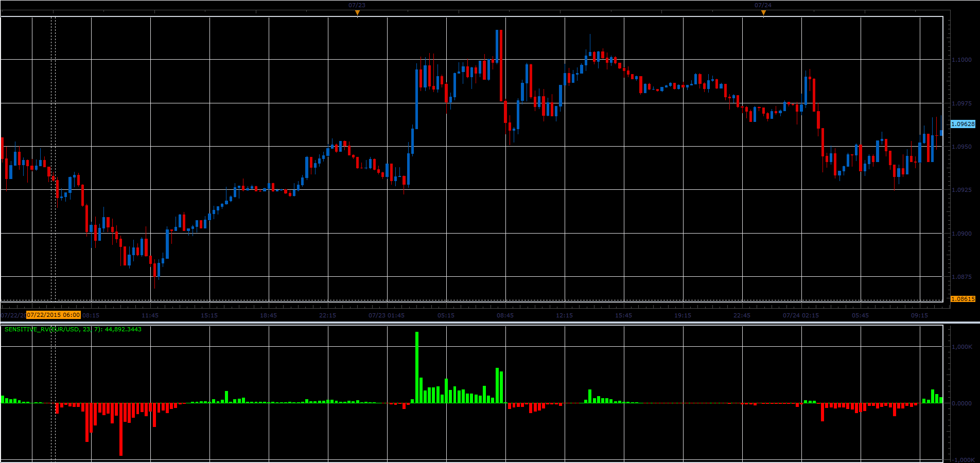Image resolution: width=980 pixels, height=463 pixels.
Task: Click the 1.0950 price axis label
Action: (961, 147)
